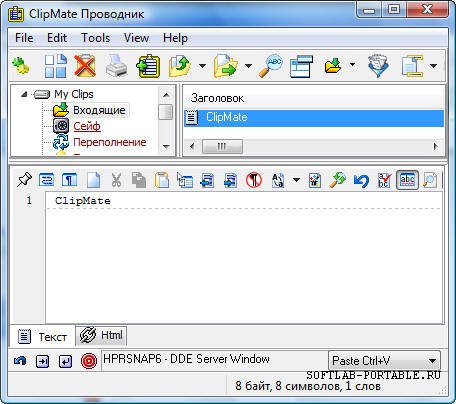Open dropdown arrow next to folder right arrow
The height and width of the screenshot is (404, 456).
248,66
